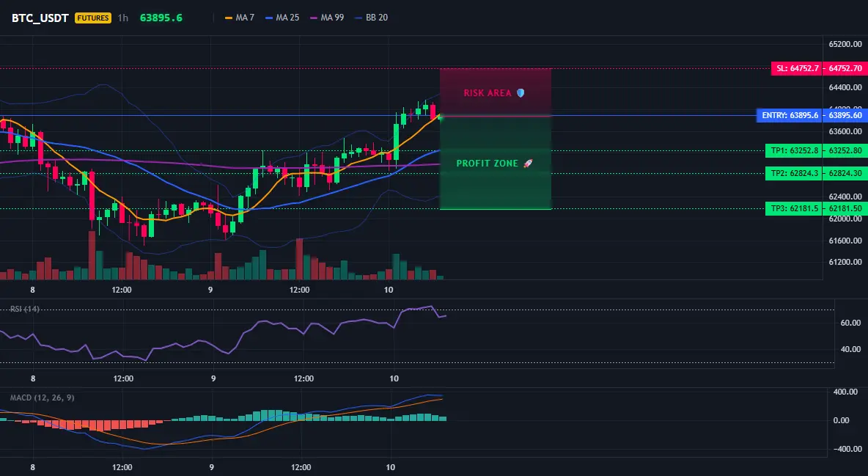Click date 9 on MACD time axis
The width and height of the screenshot is (868, 476).
coord(212,467)
